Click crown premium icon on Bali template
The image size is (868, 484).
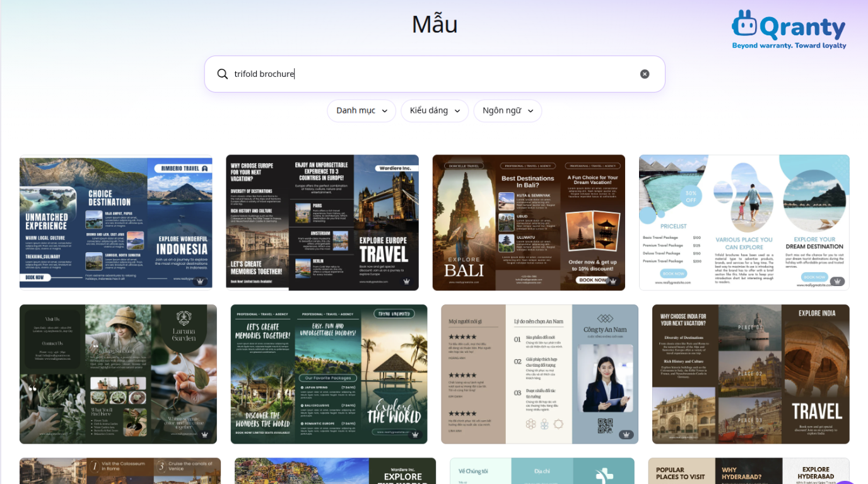[x=613, y=281]
